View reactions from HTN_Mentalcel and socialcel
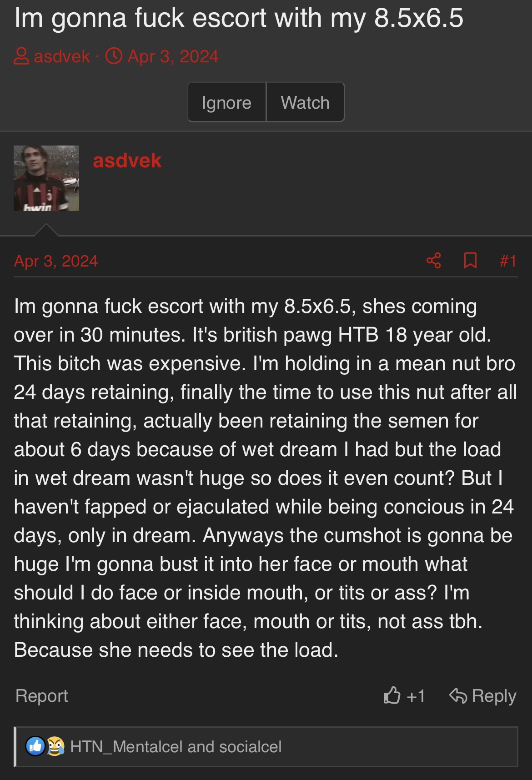Viewport: 532px width, 780px height. click(x=176, y=747)
